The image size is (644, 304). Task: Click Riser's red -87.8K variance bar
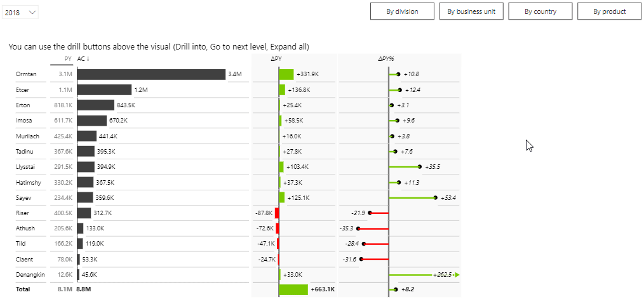277,213
